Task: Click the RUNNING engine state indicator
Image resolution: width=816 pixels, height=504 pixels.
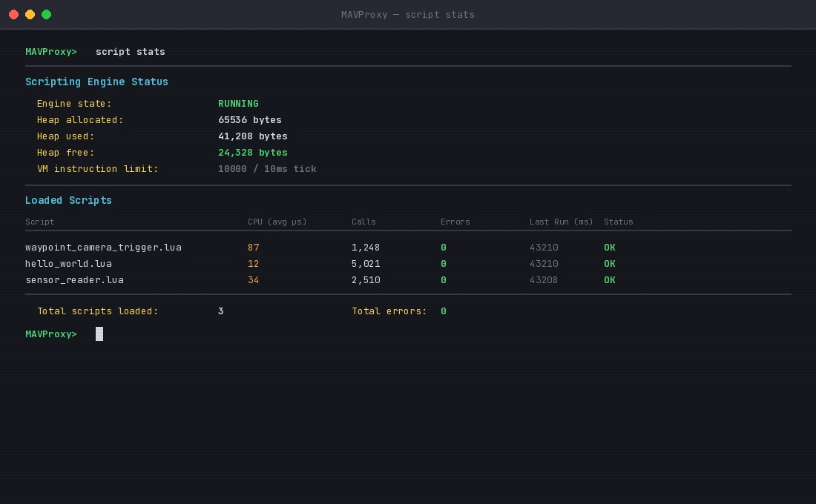Action: (x=236, y=104)
